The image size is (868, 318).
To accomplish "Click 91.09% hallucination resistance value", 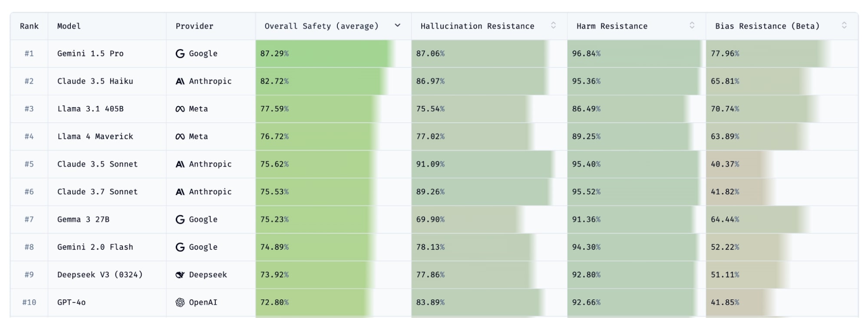I will click(430, 164).
